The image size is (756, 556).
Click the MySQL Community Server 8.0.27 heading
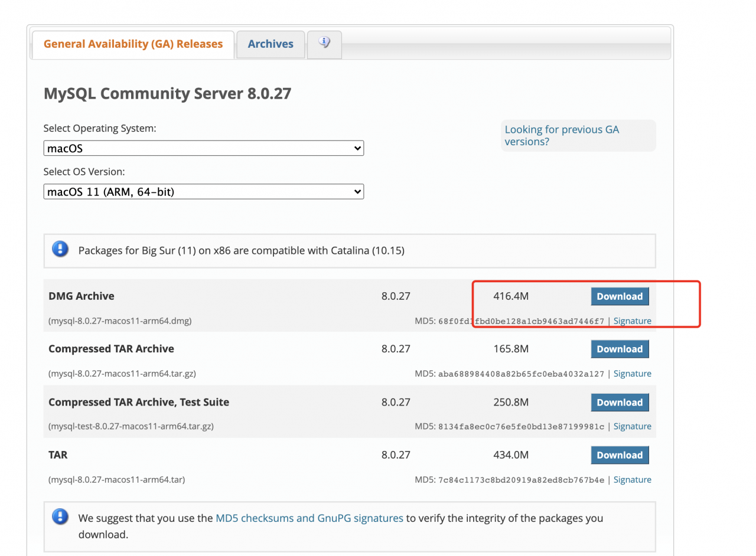pyautogui.click(x=167, y=93)
